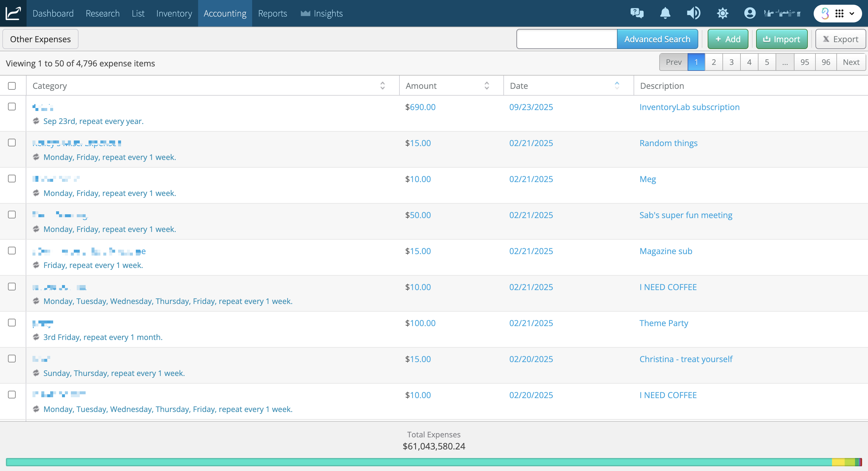The height and width of the screenshot is (471, 868).
Task: Click the teal segment of expenses bar
Action: (x=419, y=462)
